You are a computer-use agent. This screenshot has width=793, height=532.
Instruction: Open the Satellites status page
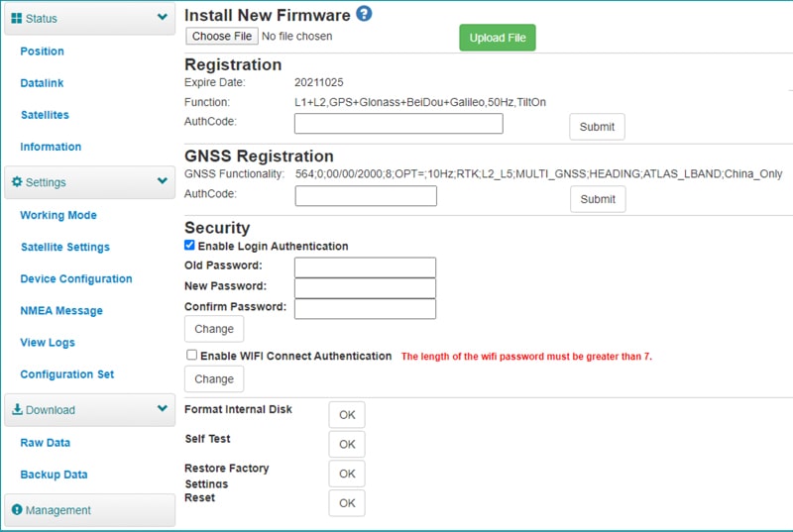(x=45, y=115)
